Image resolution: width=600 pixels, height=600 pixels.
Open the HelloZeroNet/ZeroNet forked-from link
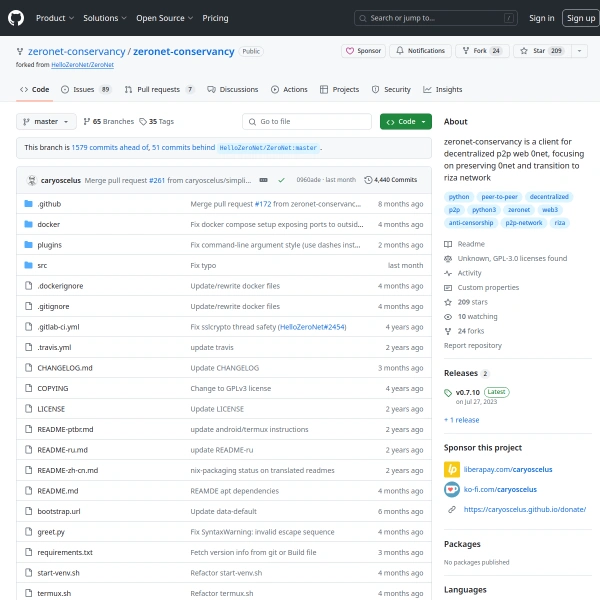[x=83, y=65]
